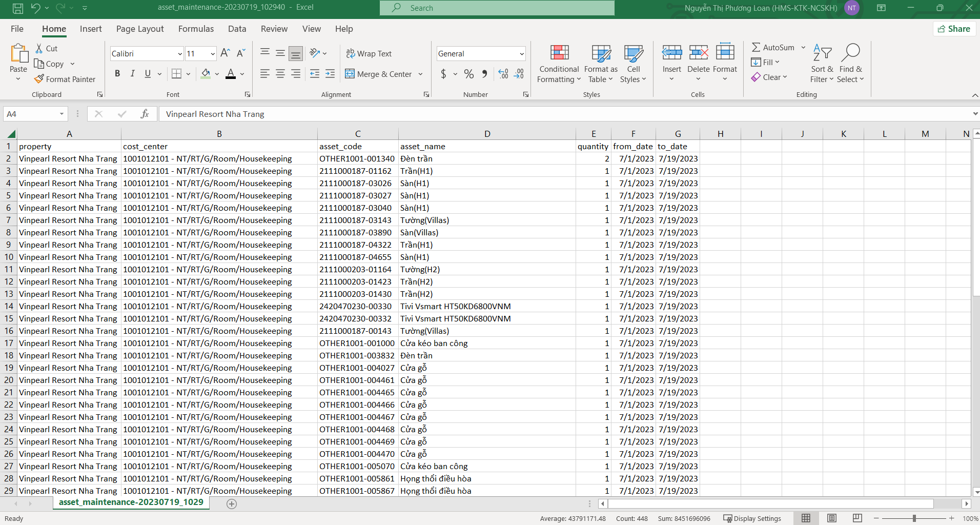Viewport: 980px width, 525px height.
Task: Expand the font name Calibri dropdown
Action: pyautogui.click(x=180, y=54)
